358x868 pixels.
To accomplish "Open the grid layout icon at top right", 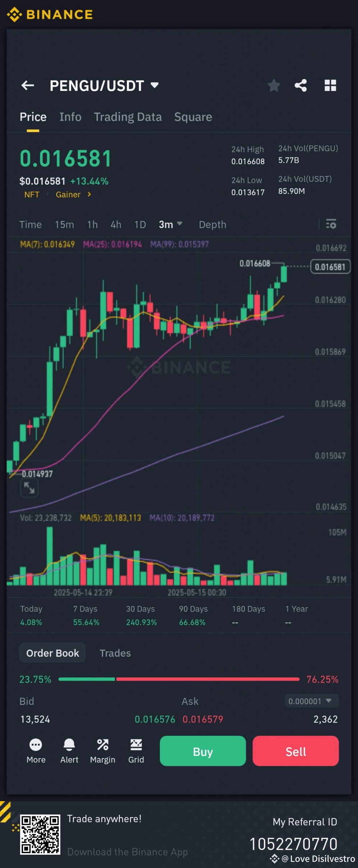I will [330, 86].
